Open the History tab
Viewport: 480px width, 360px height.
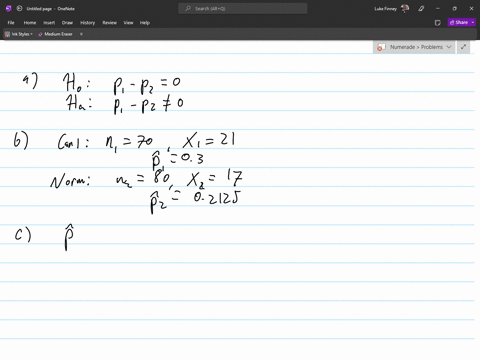pos(88,23)
